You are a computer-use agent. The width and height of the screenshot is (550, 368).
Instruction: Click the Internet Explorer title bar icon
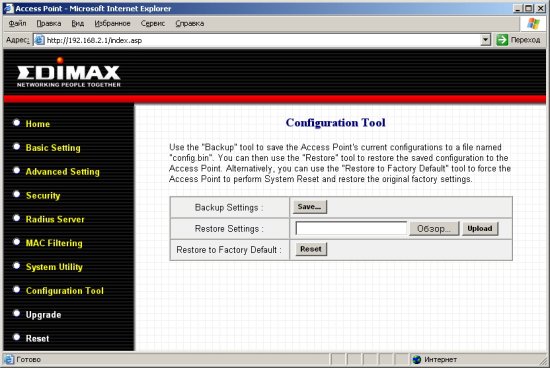click(x=8, y=8)
